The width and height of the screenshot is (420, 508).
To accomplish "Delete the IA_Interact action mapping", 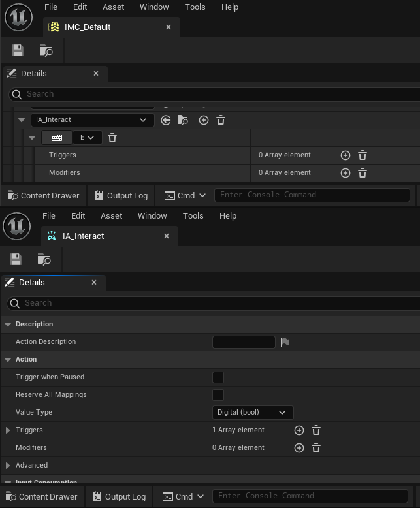I will (x=221, y=120).
